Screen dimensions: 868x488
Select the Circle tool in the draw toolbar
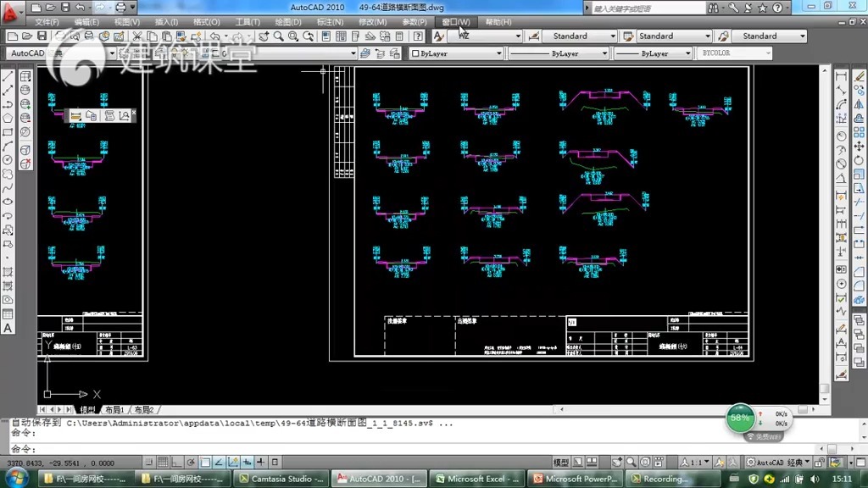(x=8, y=160)
